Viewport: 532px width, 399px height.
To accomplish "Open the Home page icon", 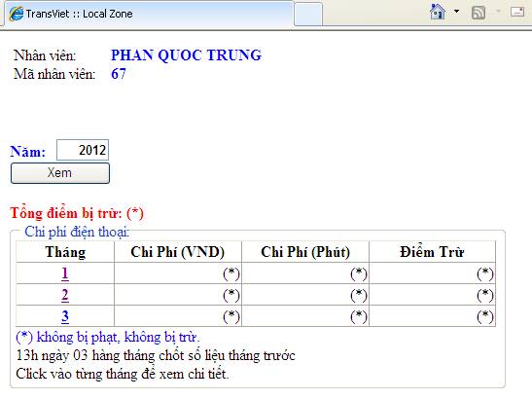I will coord(438,12).
